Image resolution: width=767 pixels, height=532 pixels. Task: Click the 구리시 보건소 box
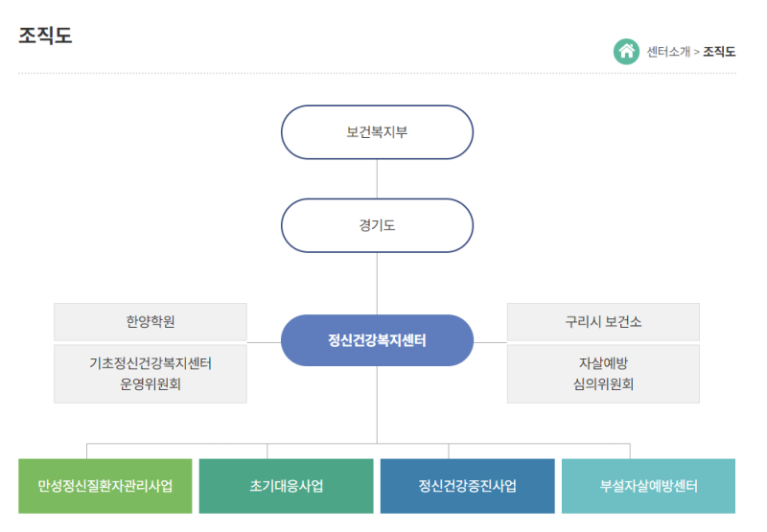tap(603, 322)
